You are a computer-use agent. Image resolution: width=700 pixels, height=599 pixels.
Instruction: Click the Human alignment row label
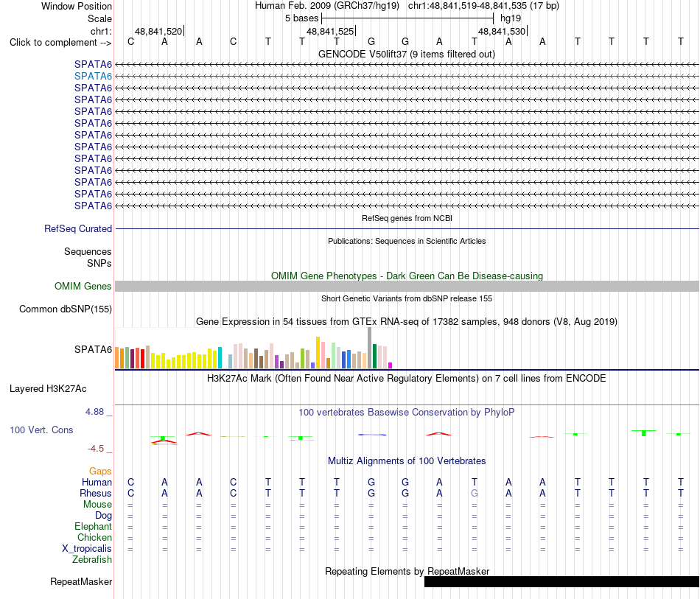(x=97, y=482)
